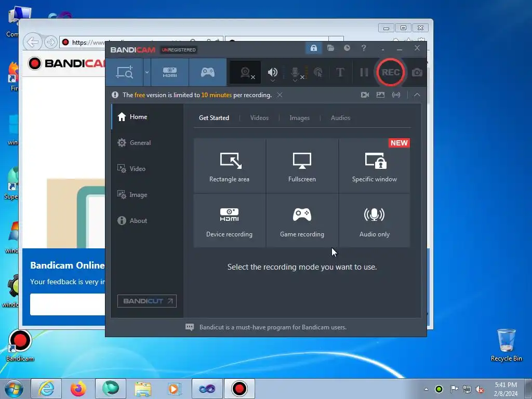The width and height of the screenshot is (532, 399).
Task: Choose the Device recording mode
Action: pos(229,220)
